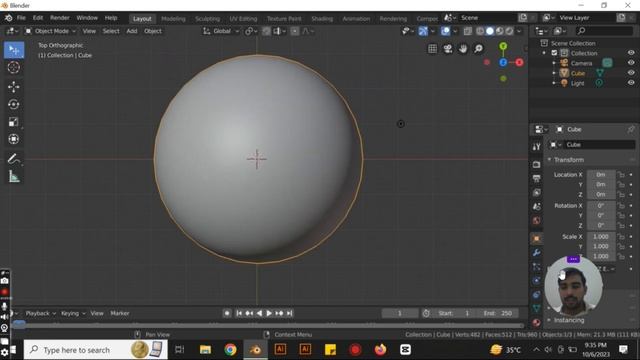
Task: Select rendered viewport shading
Action: tap(509, 31)
